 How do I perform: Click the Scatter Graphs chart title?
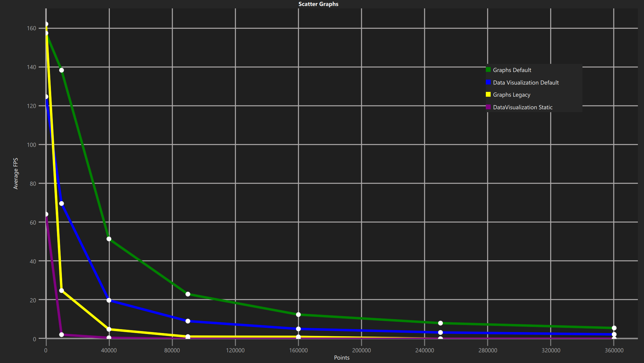pyautogui.click(x=318, y=4)
